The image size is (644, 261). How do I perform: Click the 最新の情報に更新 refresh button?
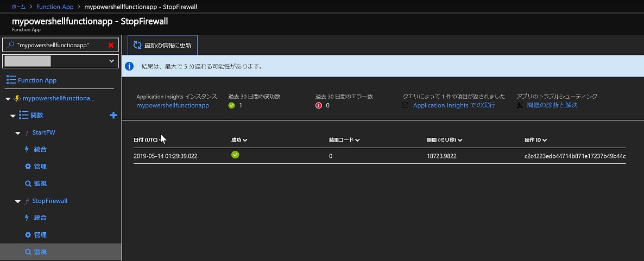pyautogui.click(x=163, y=45)
